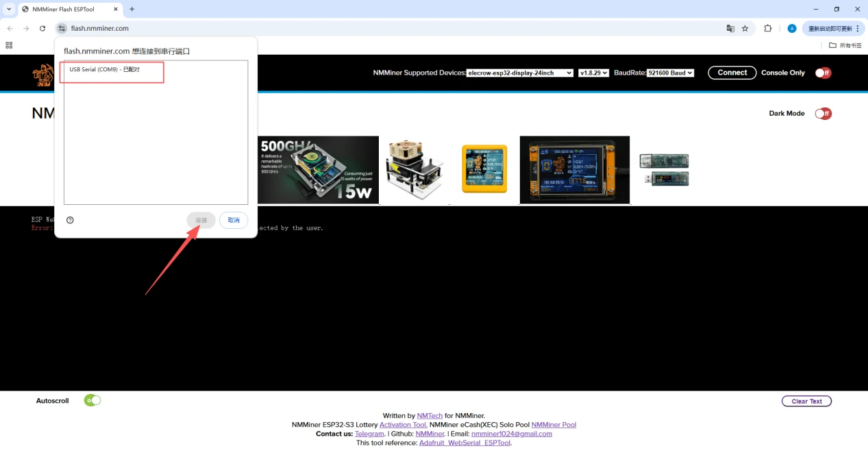Viewport: 868px width, 470px height.
Task: Open the user profile avatar
Action: click(792, 28)
